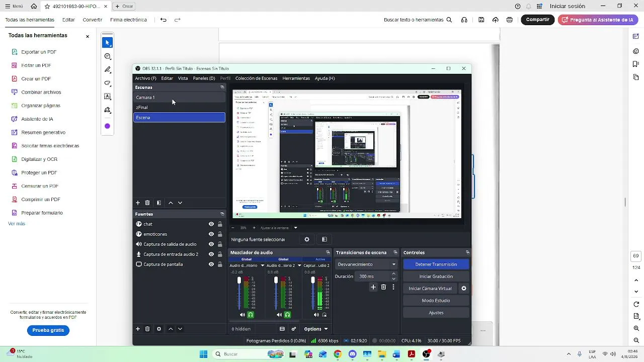The height and width of the screenshot is (362, 644).
Task: Toggle monitoring headphones on second audio channel
Action: 287,315
